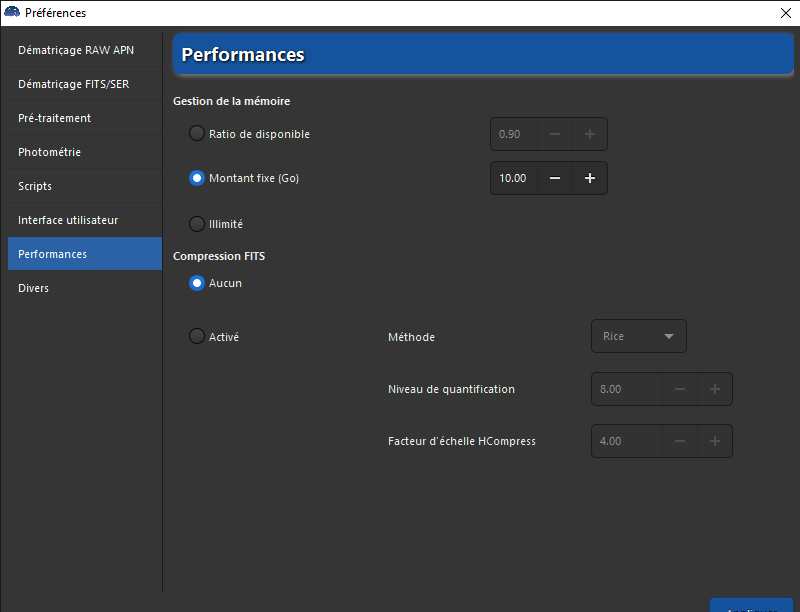Open the Dématriçage FITS/SER section

coord(85,84)
